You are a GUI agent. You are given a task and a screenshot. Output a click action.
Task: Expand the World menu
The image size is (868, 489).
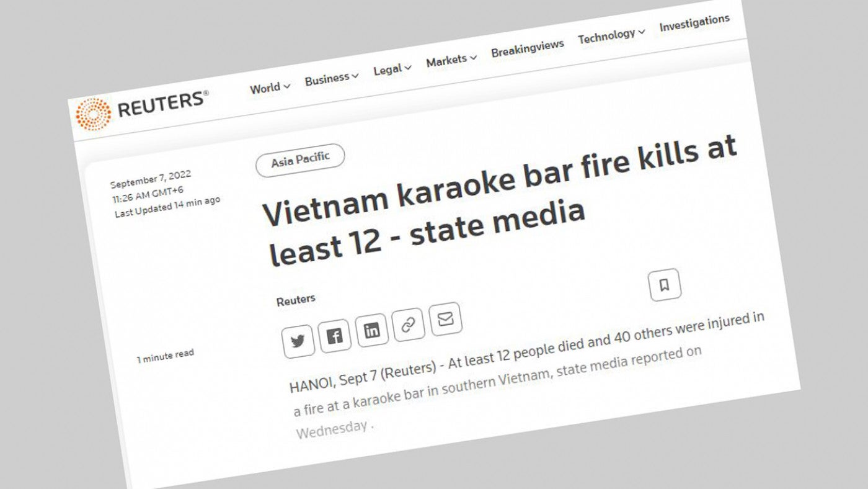tap(270, 87)
